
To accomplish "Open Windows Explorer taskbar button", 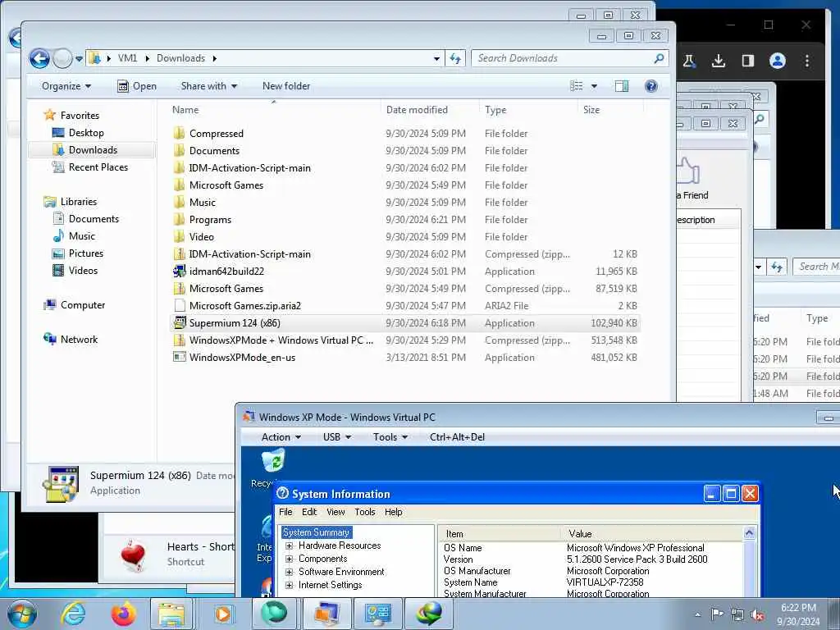I will pyautogui.click(x=171, y=614).
